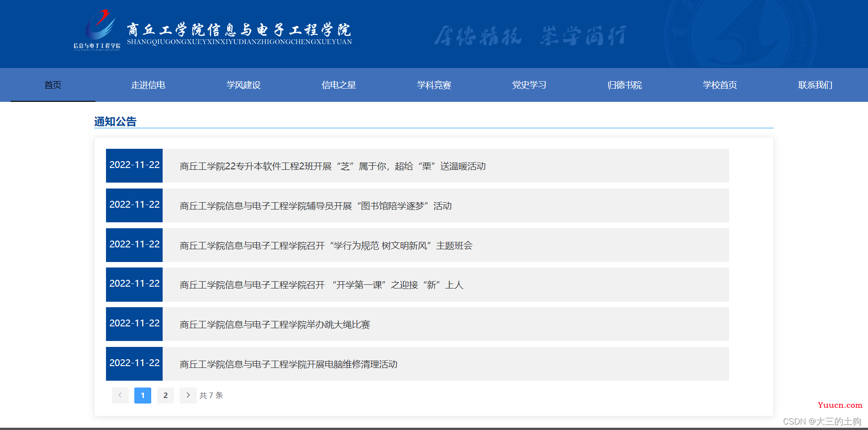Select page 1 in pagination

coord(143,395)
